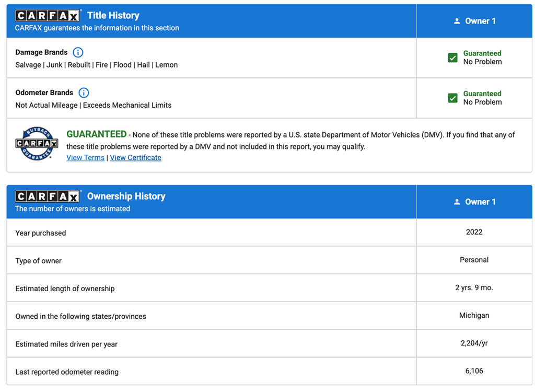Open the View Terms link
The image size is (535, 392).
(85, 157)
